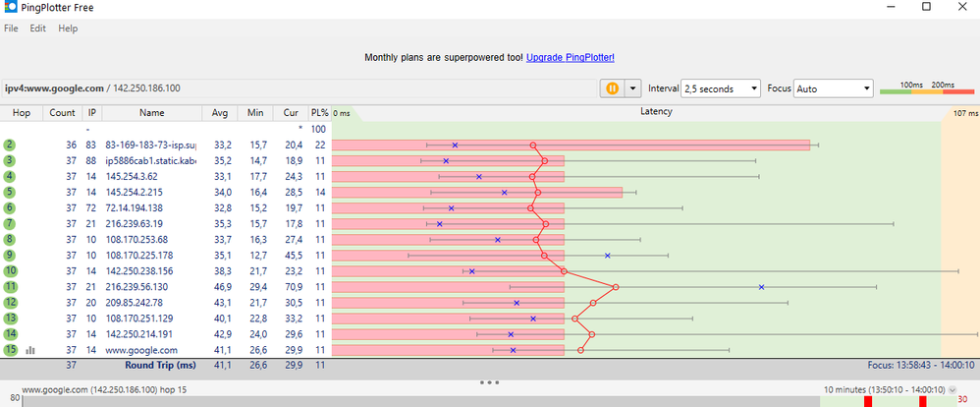This screenshot has height=407, width=980.
Task: Click the Avg column header
Action: (x=220, y=113)
